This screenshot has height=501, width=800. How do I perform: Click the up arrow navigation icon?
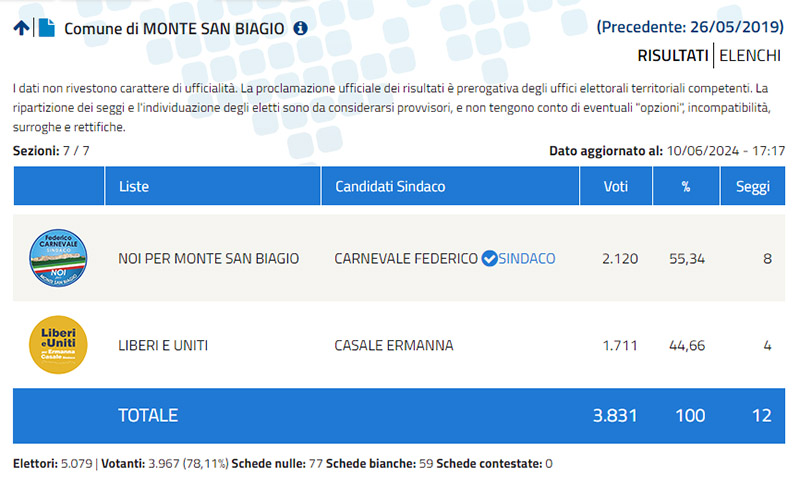click(21, 28)
